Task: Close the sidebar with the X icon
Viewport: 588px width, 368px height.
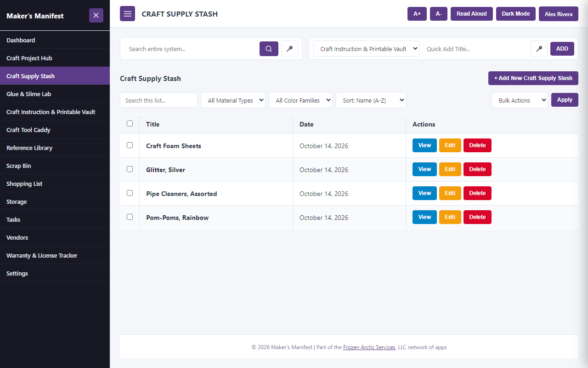Action: click(x=96, y=15)
